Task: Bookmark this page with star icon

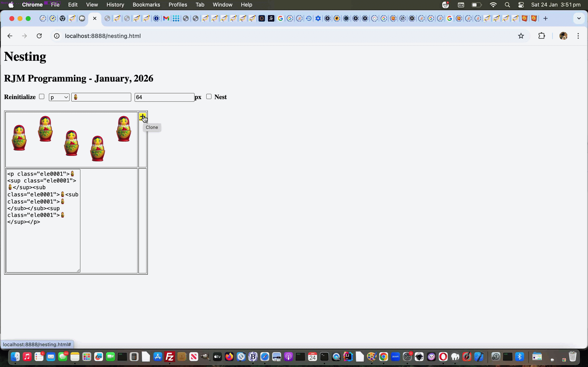Action: tap(521, 36)
